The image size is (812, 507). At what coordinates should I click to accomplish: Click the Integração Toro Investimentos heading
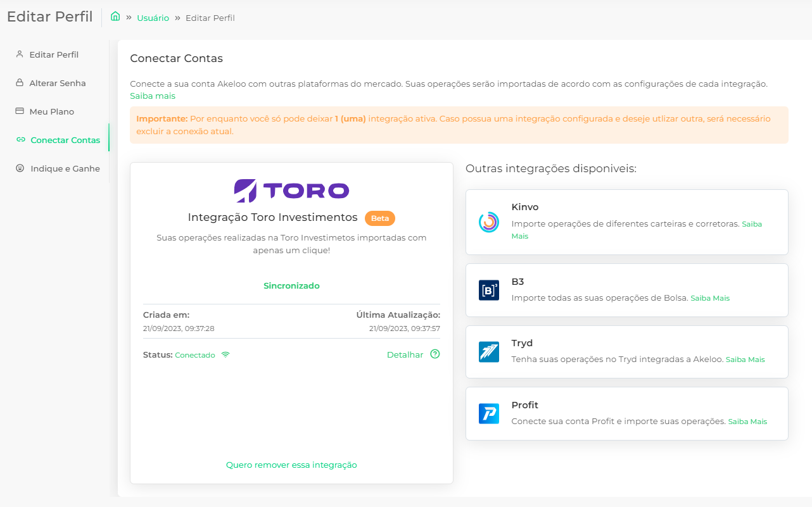pos(273,217)
